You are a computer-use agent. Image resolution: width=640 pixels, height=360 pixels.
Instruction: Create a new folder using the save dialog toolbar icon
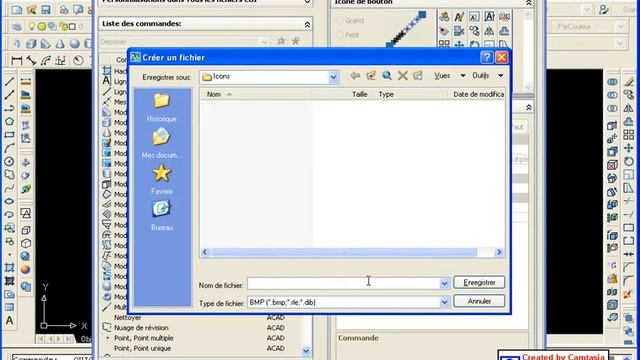(x=418, y=76)
